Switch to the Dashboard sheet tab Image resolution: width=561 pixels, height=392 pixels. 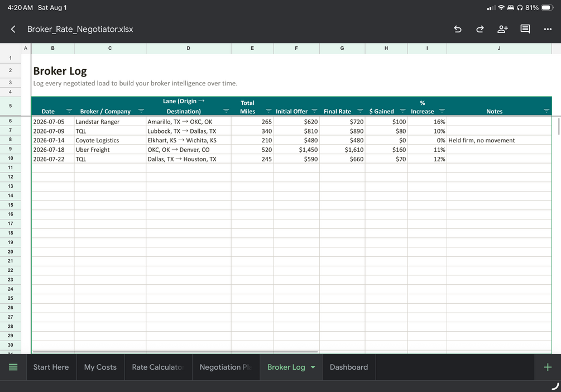(x=349, y=367)
